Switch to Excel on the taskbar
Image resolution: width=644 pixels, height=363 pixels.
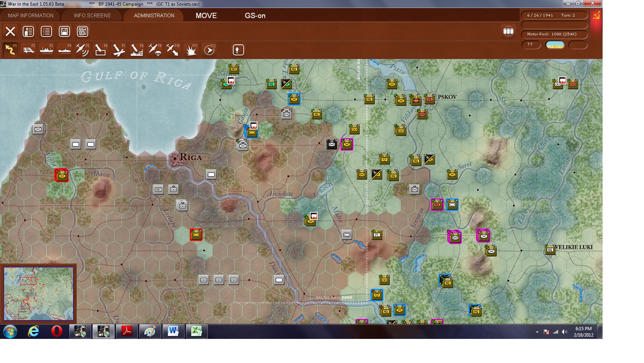click(x=197, y=331)
